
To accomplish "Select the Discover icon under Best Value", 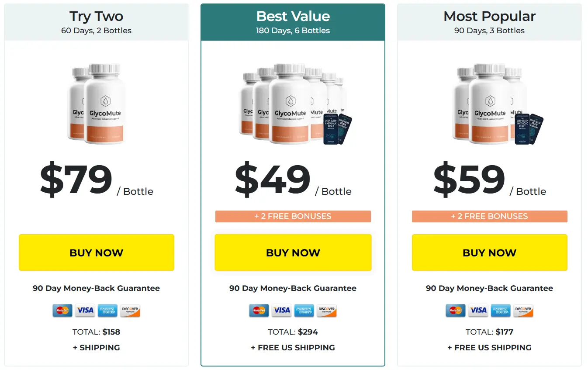I will pos(326,310).
